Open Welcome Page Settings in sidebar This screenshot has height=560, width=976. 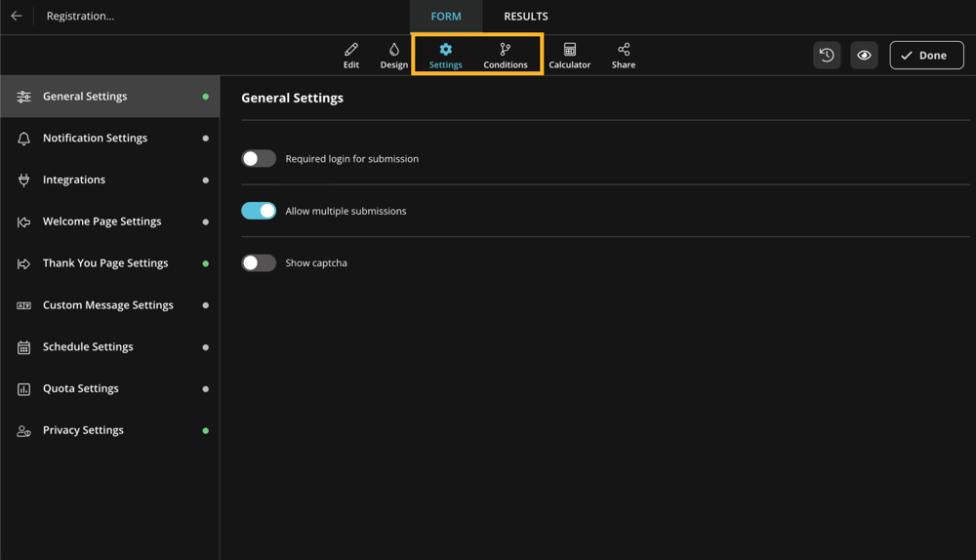click(x=109, y=221)
